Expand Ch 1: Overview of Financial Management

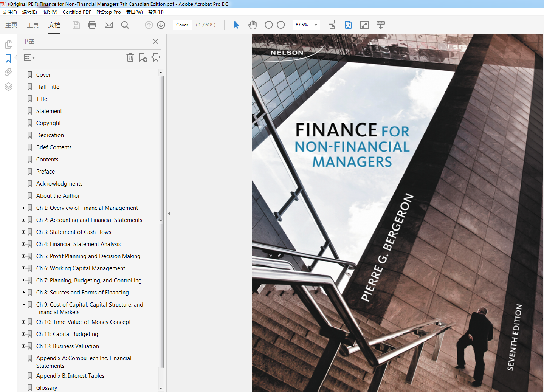click(x=23, y=208)
